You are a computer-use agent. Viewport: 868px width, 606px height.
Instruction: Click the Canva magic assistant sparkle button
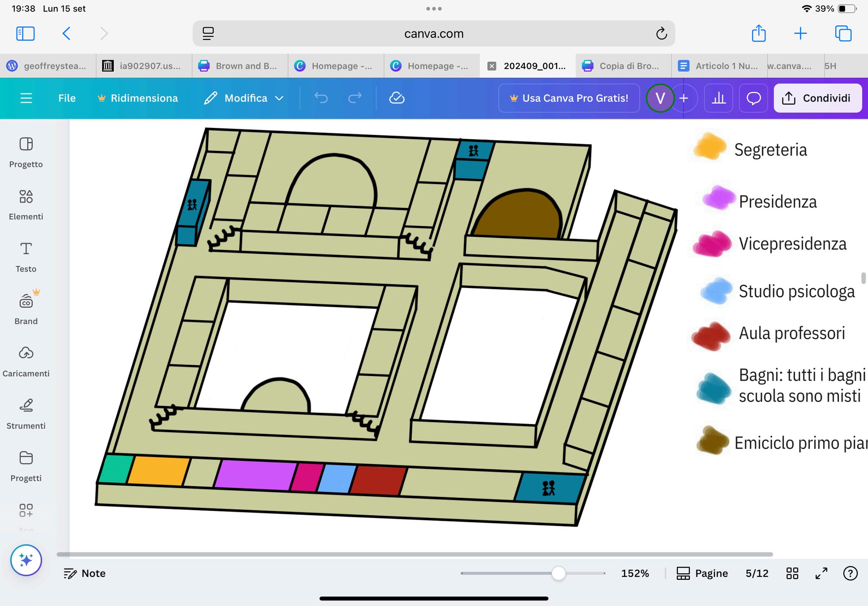(x=26, y=560)
